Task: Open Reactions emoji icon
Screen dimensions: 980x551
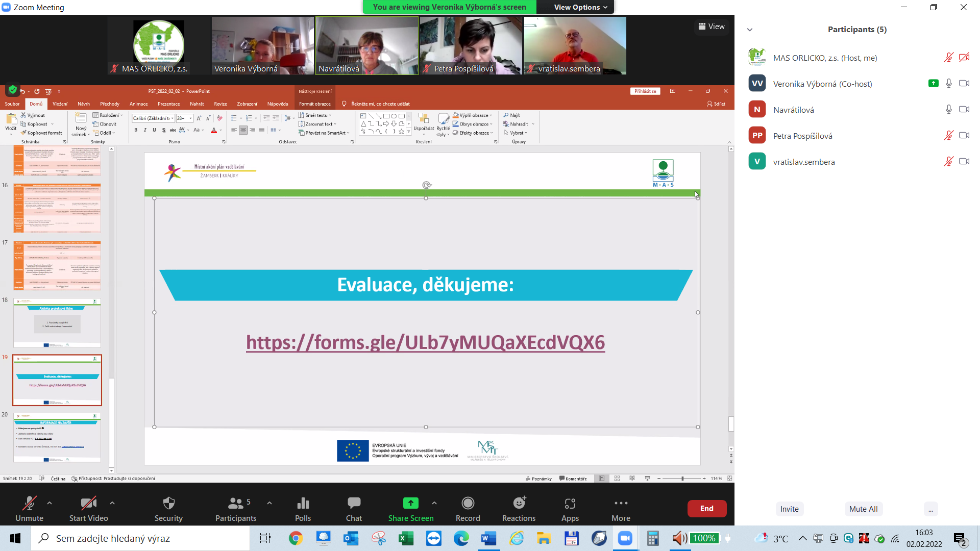Action: point(519,504)
